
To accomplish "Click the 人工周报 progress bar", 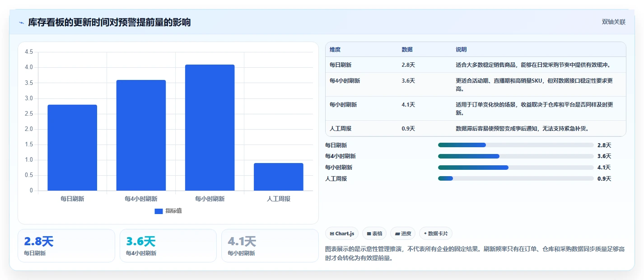I will click(516, 178).
